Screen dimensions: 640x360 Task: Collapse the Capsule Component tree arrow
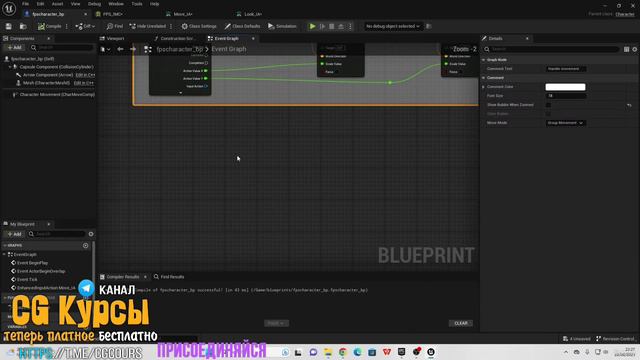click(x=10, y=67)
